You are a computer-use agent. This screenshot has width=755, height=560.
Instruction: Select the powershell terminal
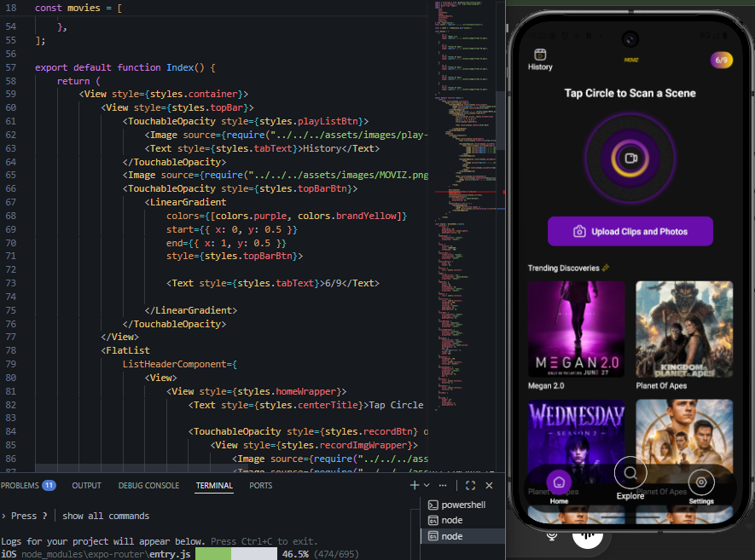(x=462, y=505)
